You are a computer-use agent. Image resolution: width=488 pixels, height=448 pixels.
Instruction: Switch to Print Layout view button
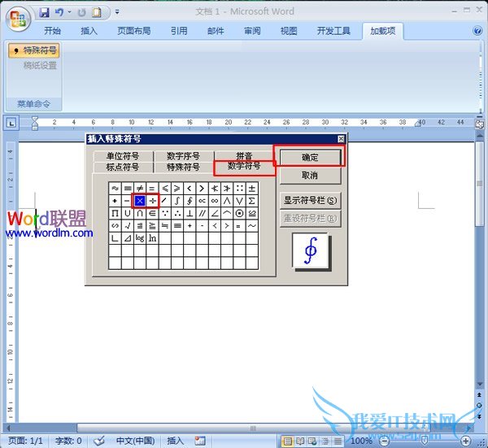288,441
